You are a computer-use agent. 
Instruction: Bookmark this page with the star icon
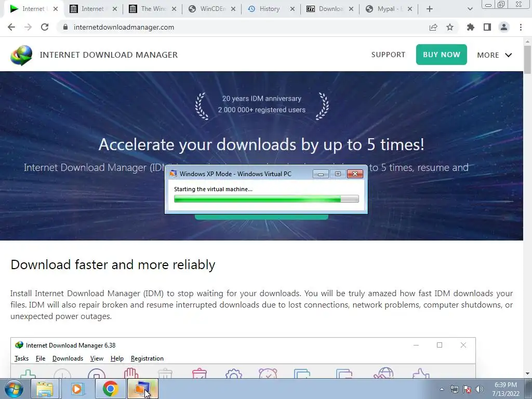tap(450, 27)
